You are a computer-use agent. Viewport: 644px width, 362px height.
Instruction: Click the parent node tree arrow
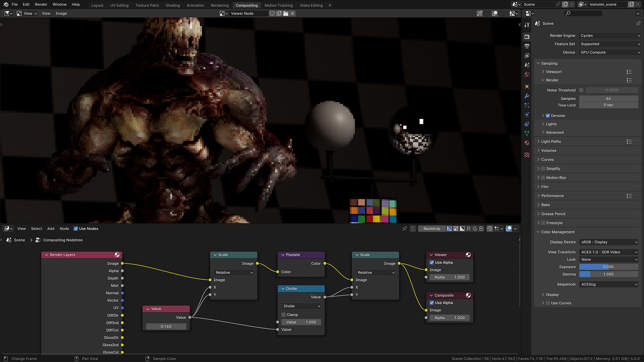pos(413,229)
